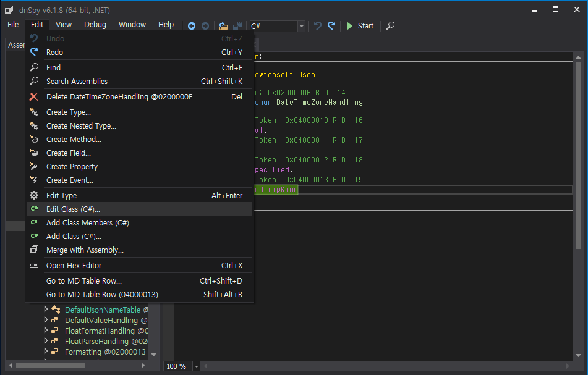Click the Navigate Forward arrow icon
Image resolution: width=588 pixels, height=375 pixels.
[205, 26]
